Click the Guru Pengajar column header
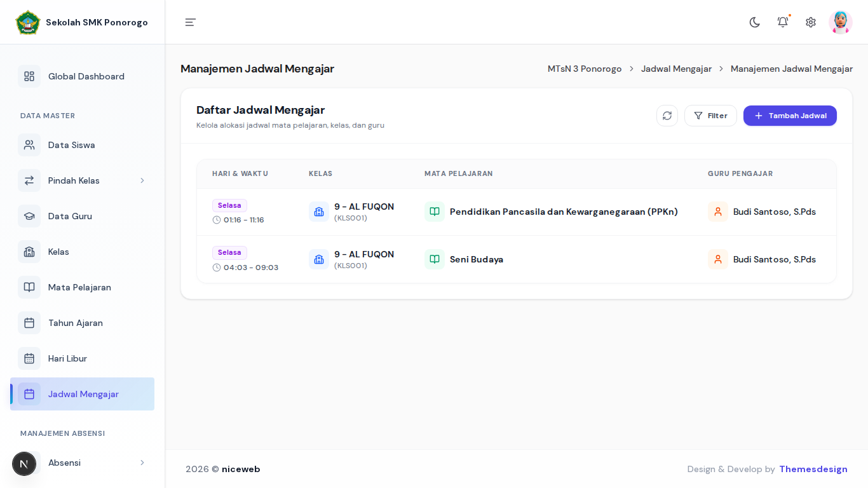Screen dimensions: 868x488 pyautogui.click(x=740, y=173)
